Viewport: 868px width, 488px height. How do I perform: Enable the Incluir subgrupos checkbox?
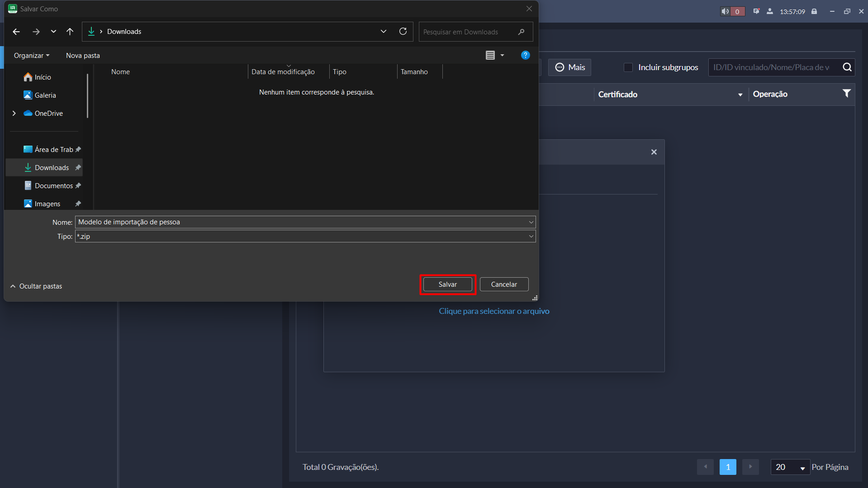pos(628,67)
